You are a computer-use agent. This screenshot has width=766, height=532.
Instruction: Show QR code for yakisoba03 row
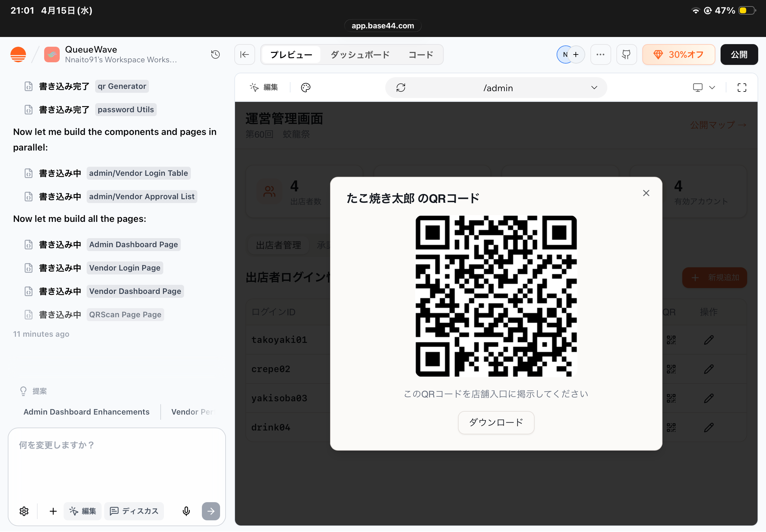671,398
